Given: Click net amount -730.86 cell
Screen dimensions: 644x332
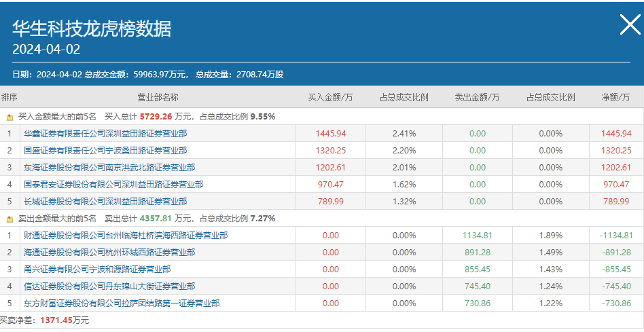Looking at the screenshot, I should [616, 303].
